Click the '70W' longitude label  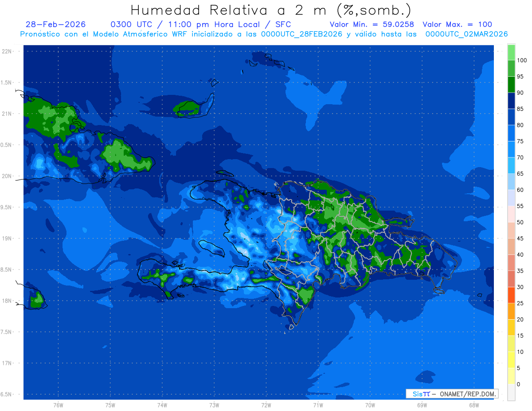(370, 405)
